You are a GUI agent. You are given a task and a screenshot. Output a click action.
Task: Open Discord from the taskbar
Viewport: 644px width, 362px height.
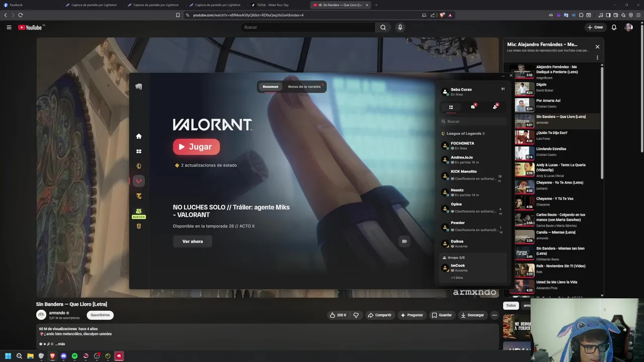tap(63, 356)
